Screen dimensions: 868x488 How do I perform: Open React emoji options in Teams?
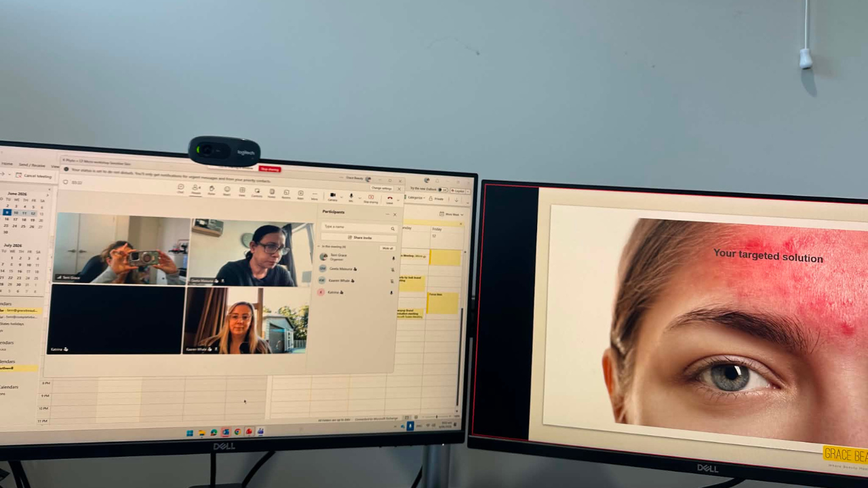pos(226,190)
